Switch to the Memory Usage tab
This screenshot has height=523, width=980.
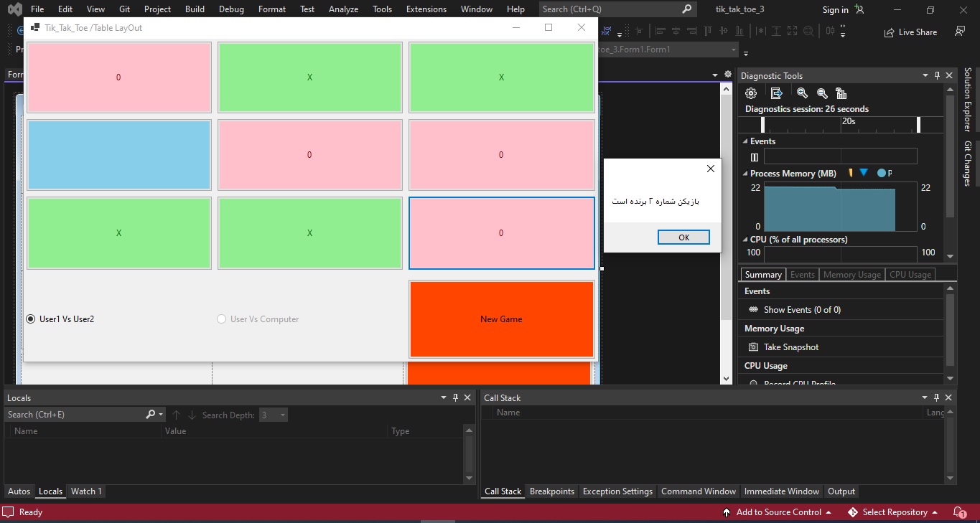coord(851,274)
